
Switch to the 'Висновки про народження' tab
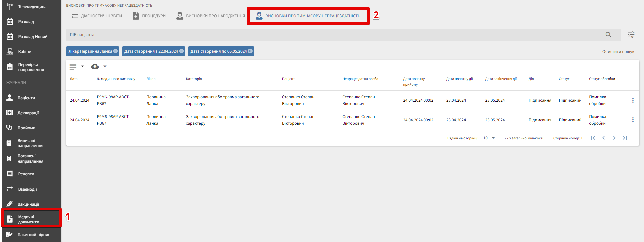[211, 16]
